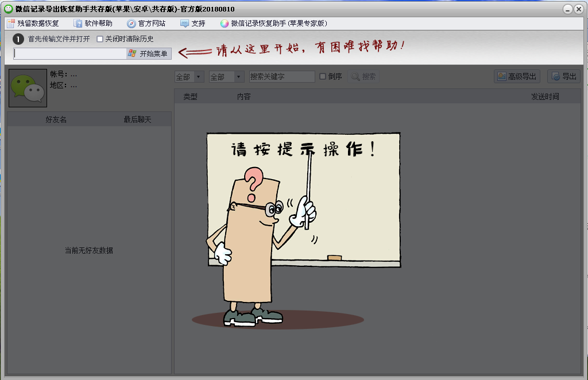Click the 导出 export icon button
This screenshot has width=588, height=380.
563,76
